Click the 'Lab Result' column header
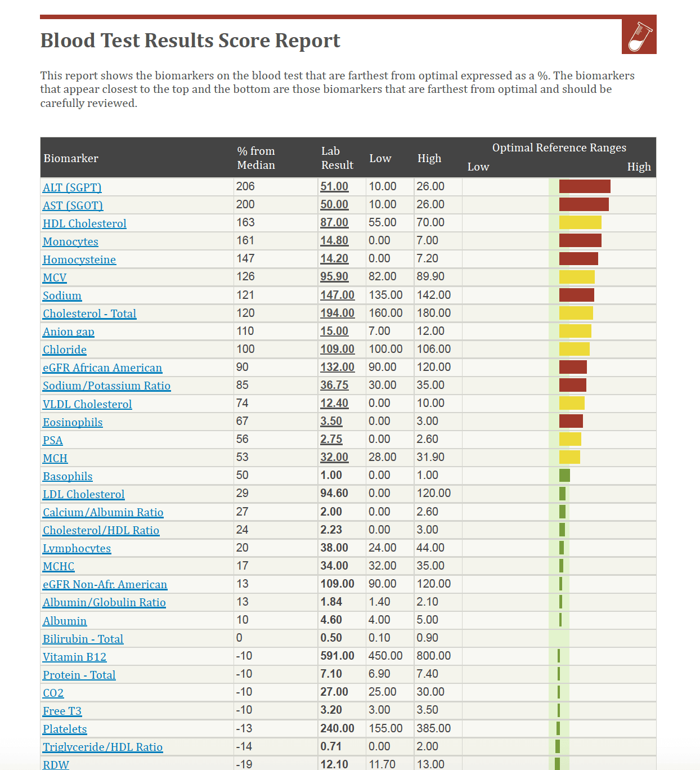 click(337, 158)
